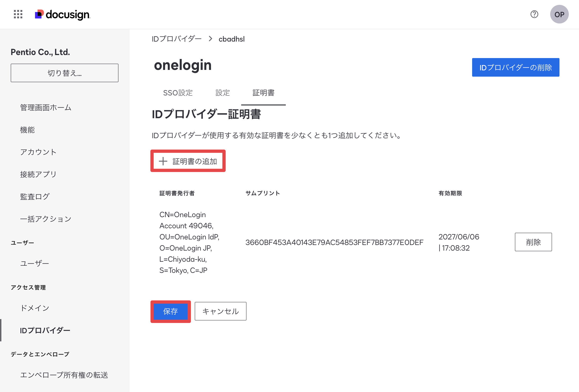Open the OP user avatar menu
Screen dimensions: 579x392
pyautogui.click(x=559, y=14)
